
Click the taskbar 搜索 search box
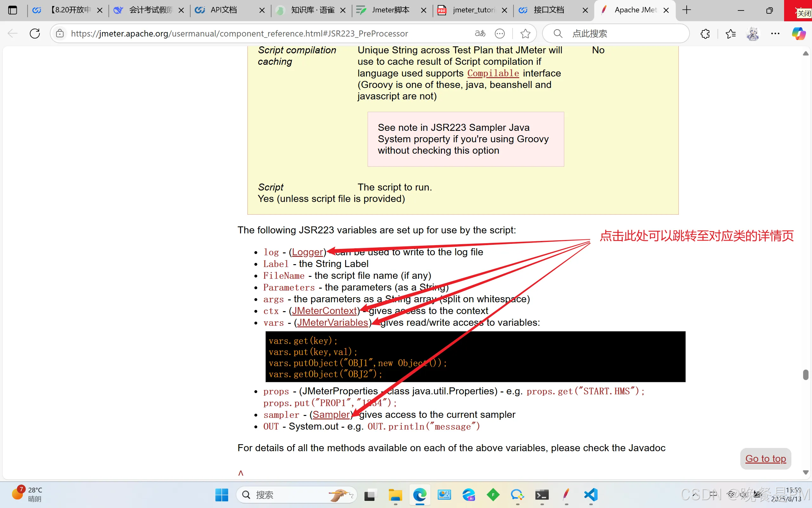pyautogui.click(x=297, y=495)
